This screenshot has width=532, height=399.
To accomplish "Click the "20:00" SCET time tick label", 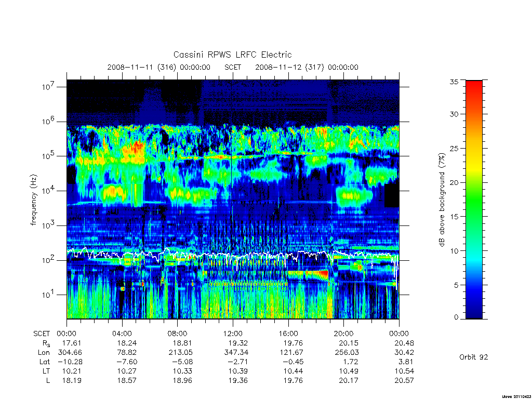I will [344, 334].
